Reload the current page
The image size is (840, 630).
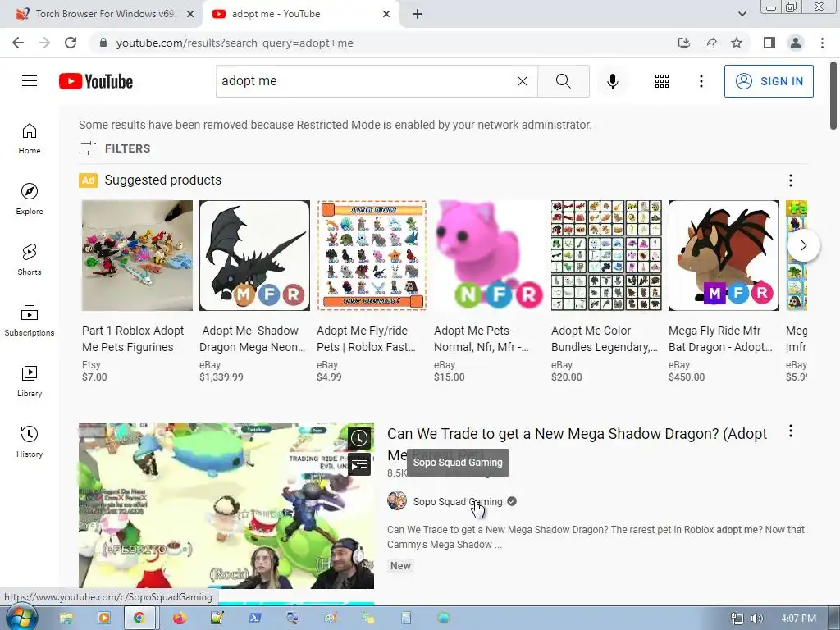[x=71, y=43]
